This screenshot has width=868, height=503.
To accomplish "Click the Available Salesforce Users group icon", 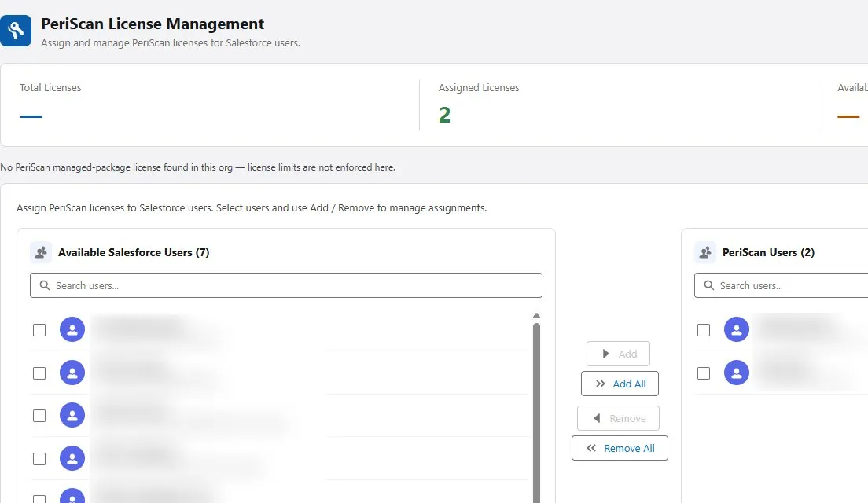I will click(41, 252).
